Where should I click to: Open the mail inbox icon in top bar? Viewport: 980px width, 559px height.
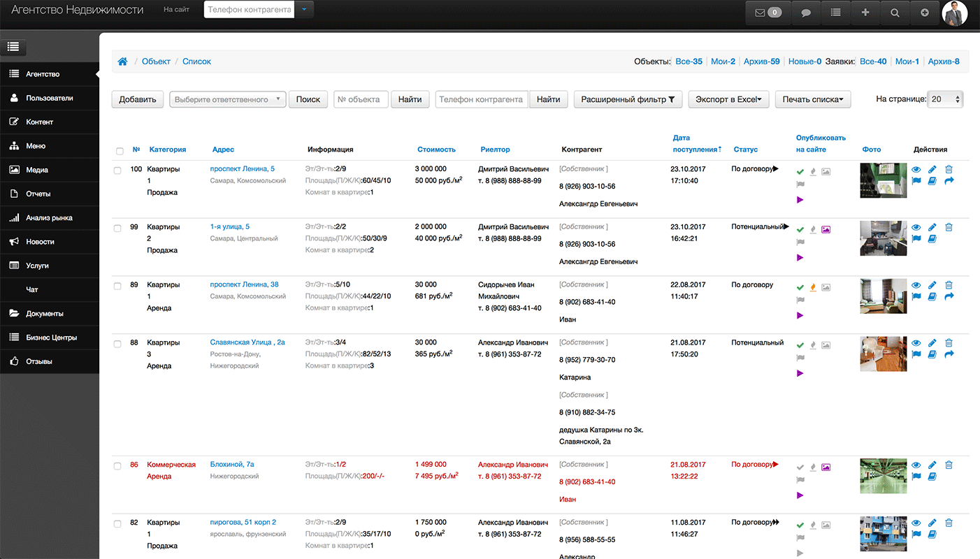pos(768,13)
